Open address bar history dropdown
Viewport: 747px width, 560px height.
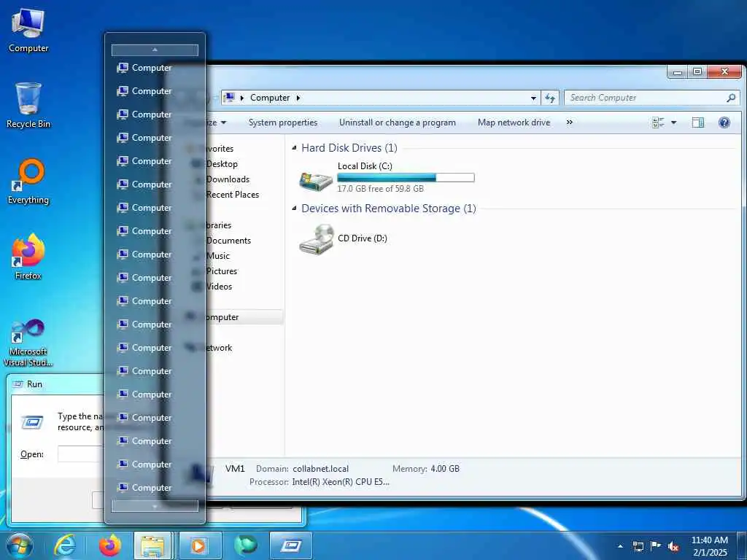pos(533,98)
